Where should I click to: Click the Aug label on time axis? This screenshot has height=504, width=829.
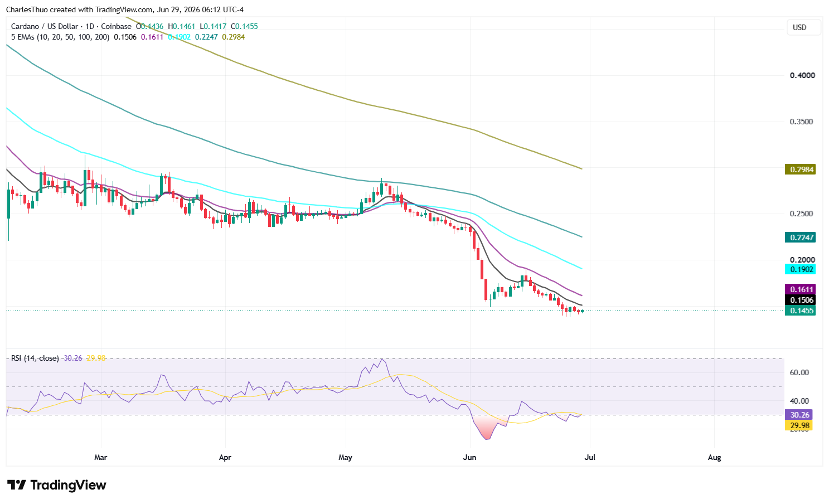714,458
